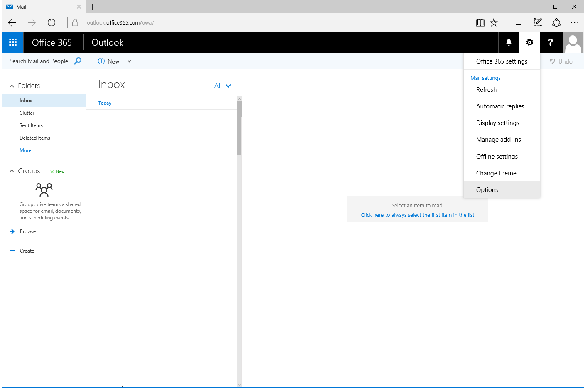The height and width of the screenshot is (391, 588).
Task: Click the Undo icon
Action: pyautogui.click(x=560, y=61)
